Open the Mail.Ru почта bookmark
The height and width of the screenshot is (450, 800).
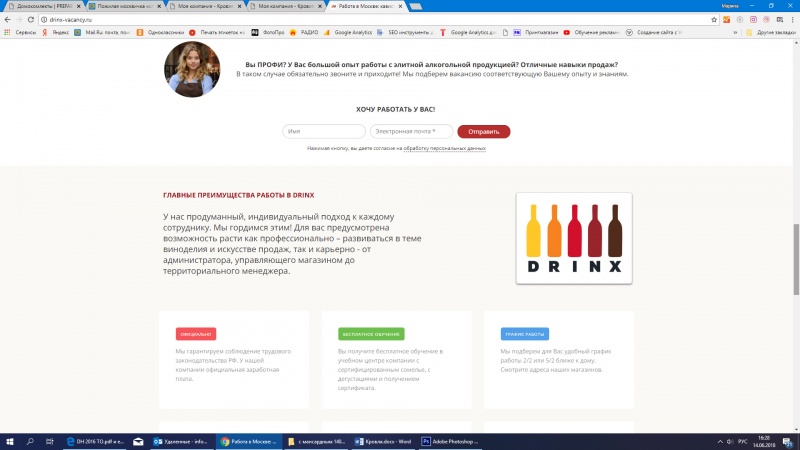pos(102,32)
